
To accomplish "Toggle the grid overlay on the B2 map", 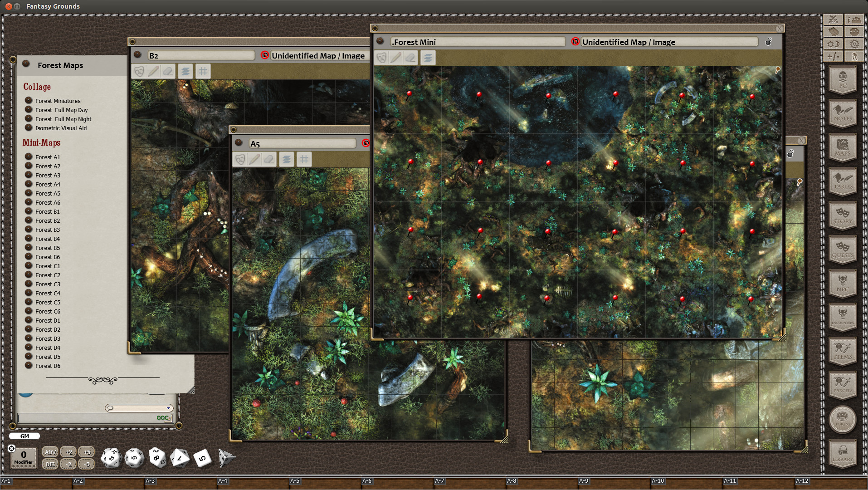I will 203,71.
